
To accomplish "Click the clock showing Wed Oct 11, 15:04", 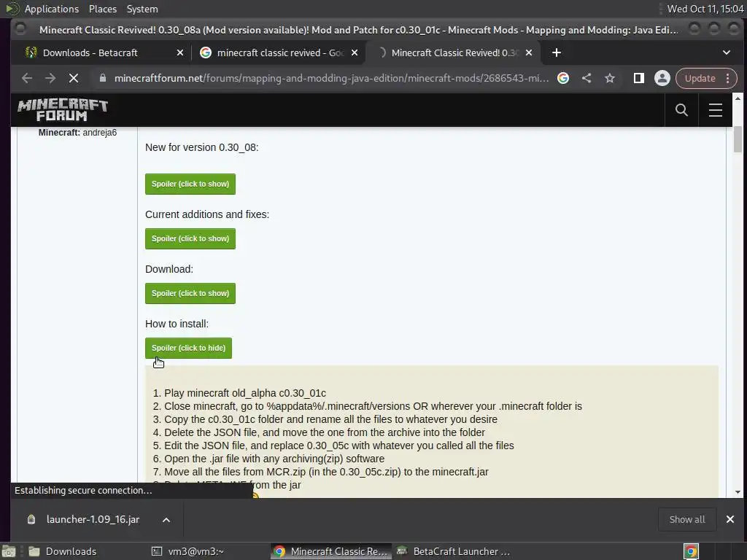I will (x=705, y=9).
